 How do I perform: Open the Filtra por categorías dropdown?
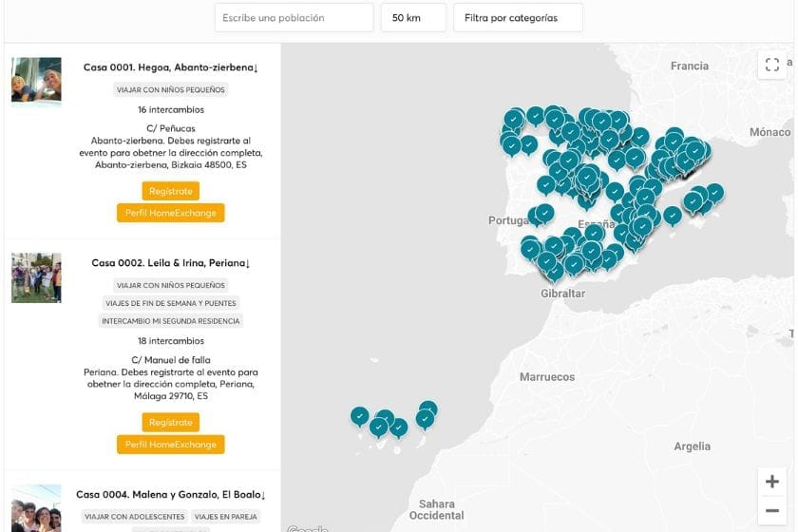click(518, 18)
